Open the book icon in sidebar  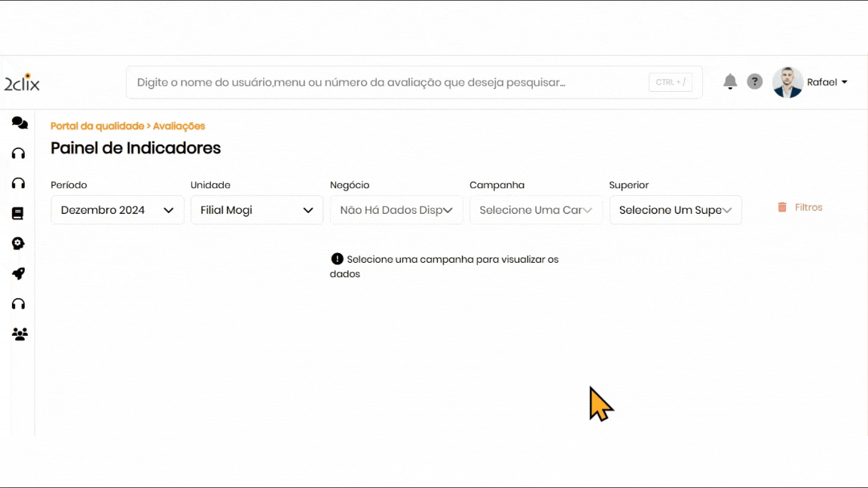tap(18, 214)
